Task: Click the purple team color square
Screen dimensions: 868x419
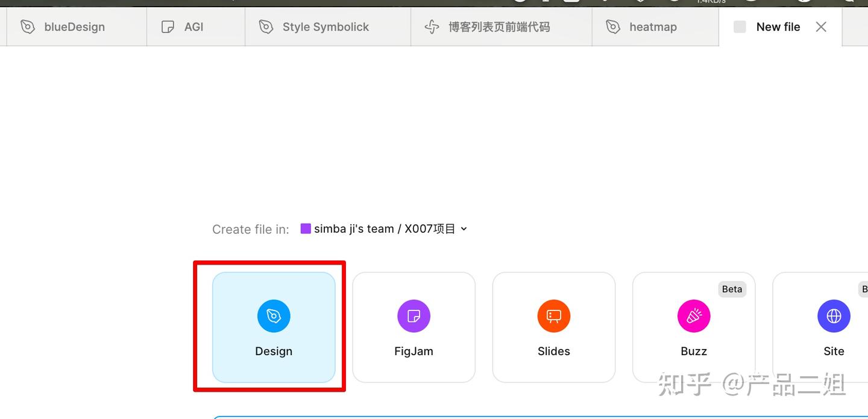Action: click(x=306, y=228)
